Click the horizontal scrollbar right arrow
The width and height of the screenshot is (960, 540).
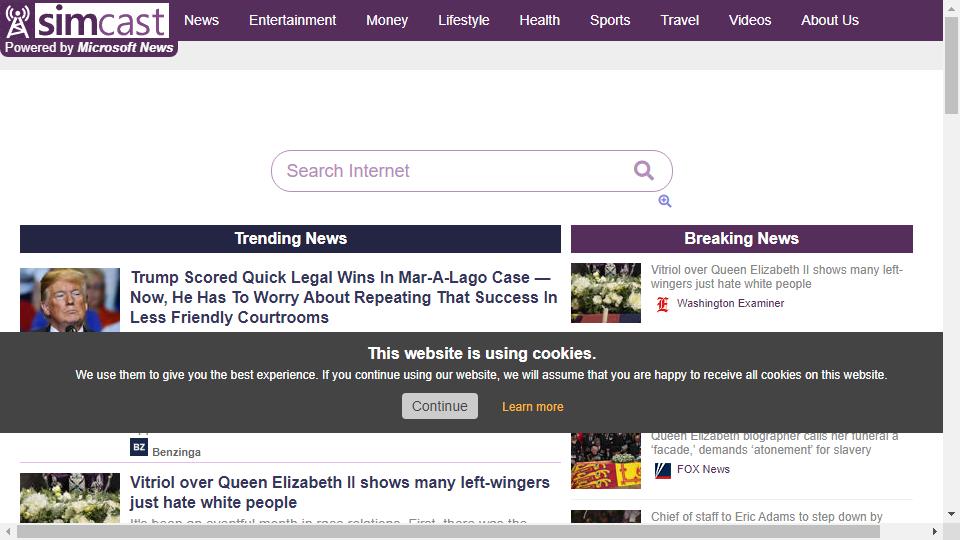[x=935, y=531]
